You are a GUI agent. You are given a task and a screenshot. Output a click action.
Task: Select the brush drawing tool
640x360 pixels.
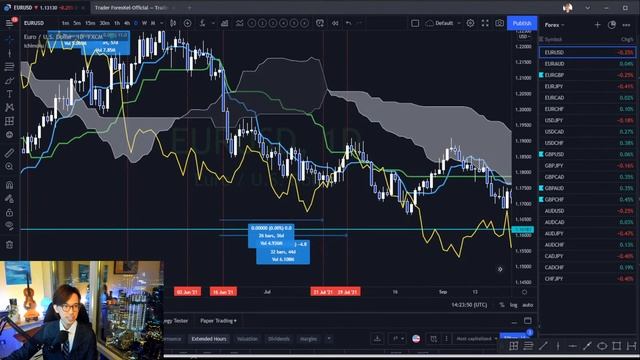click(x=9, y=80)
